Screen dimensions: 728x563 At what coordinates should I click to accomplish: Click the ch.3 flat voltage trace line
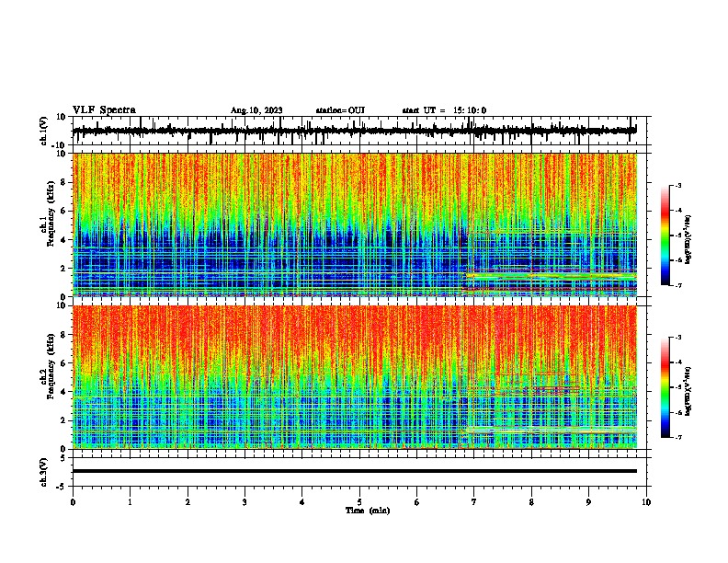[354, 471]
